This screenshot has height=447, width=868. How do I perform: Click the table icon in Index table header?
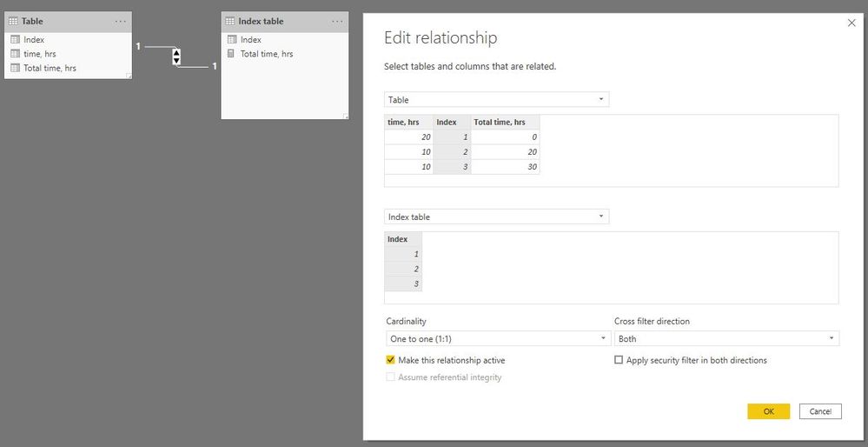[230, 22]
